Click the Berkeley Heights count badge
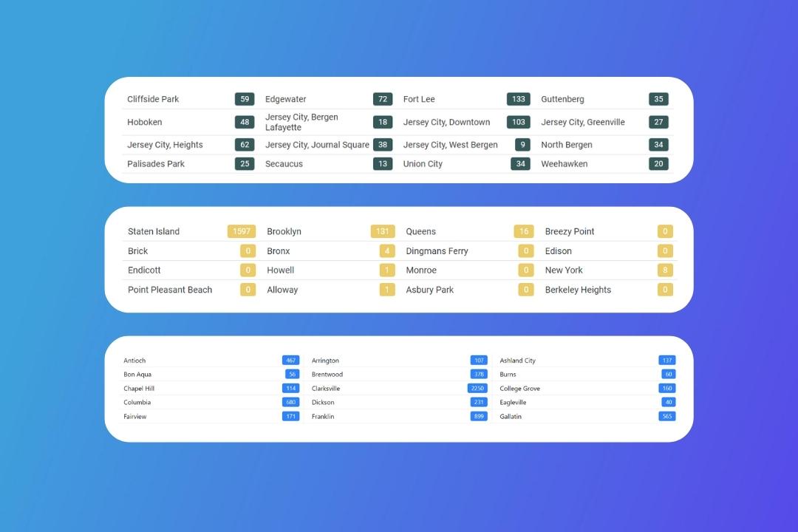The height and width of the screenshot is (532, 798). click(x=665, y=290)
